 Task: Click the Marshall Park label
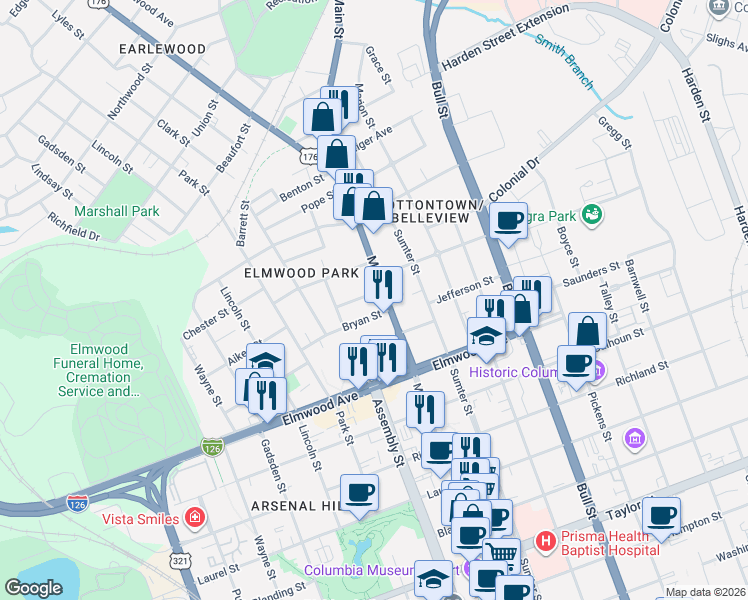pyautogui.click(x=117, y=211)
